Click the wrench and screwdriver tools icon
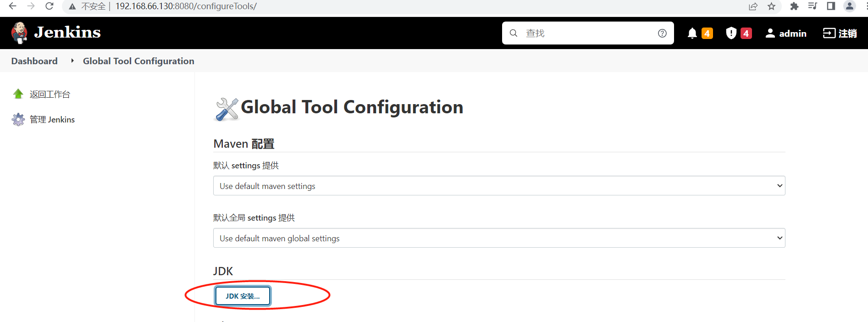Screen dimensions: 868x322 click(227, 109)
